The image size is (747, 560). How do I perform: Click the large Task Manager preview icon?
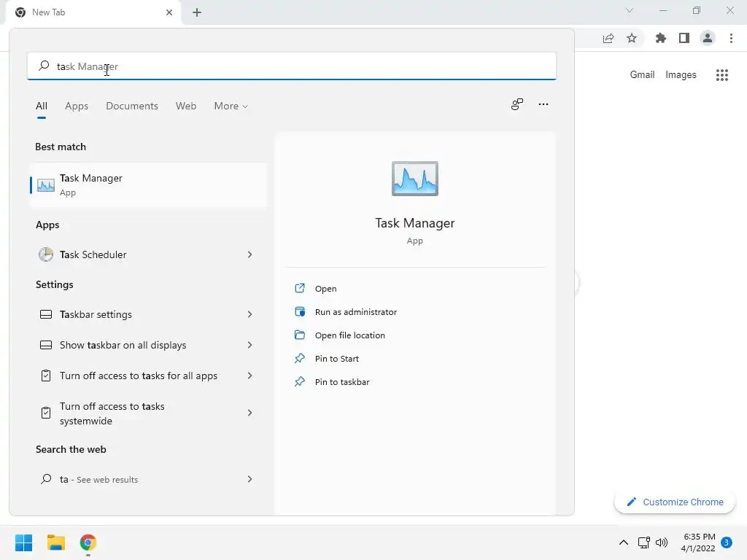[x=414, y=179]
